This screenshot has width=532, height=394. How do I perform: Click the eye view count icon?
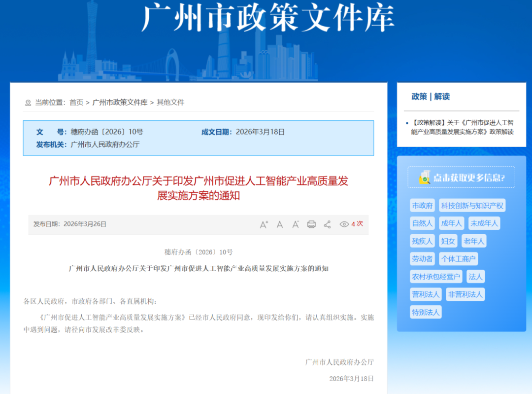pyautogui.click(x=344, y=224)
